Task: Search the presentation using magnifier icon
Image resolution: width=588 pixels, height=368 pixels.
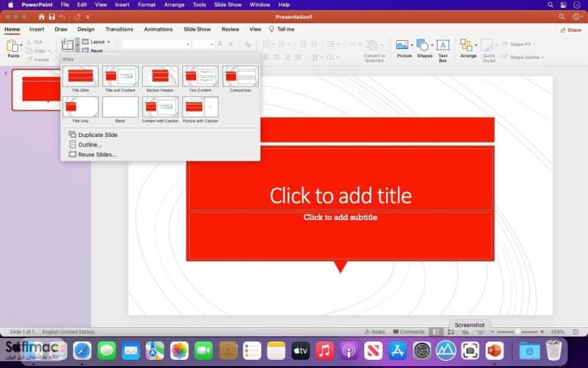Action: click(x=561, y=17)
